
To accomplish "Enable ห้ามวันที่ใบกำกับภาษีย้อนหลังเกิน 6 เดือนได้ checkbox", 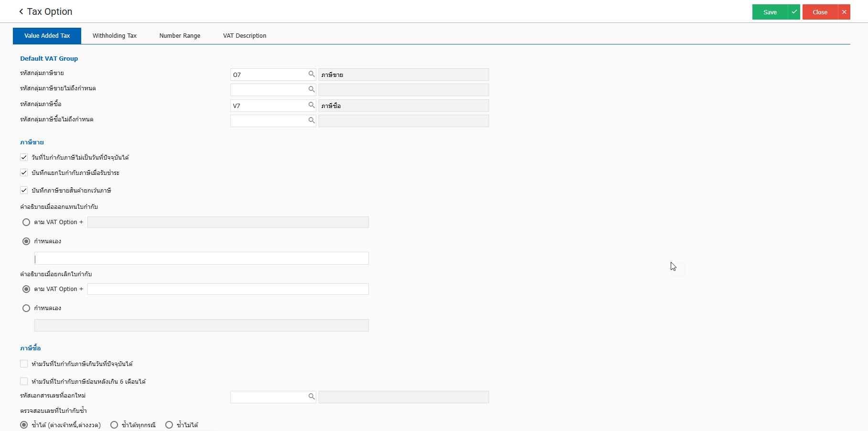I will [x=24, y=381].
